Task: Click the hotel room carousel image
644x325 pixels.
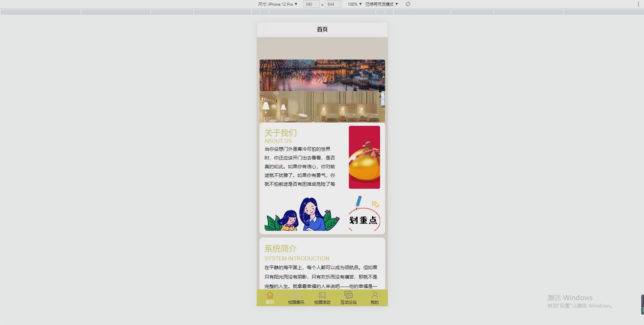Action: point(322,107)
